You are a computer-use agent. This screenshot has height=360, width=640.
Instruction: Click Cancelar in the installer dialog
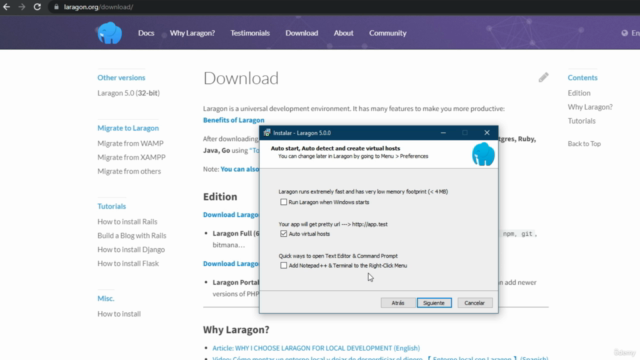pyautogui.click(x=474, y=303)
